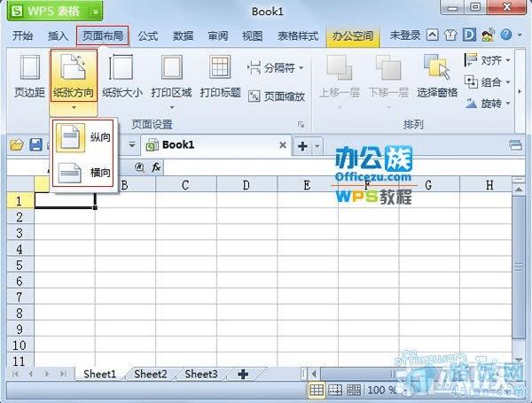
Task: Select 横向 landscape orientation
Action: click(x=83, y=172)
